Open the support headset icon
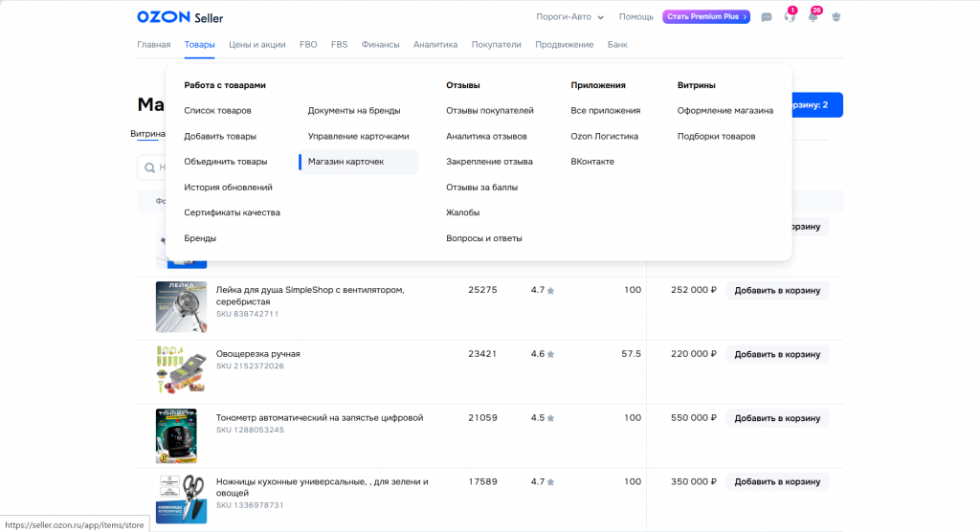980x532 pixels. point(790,17)
